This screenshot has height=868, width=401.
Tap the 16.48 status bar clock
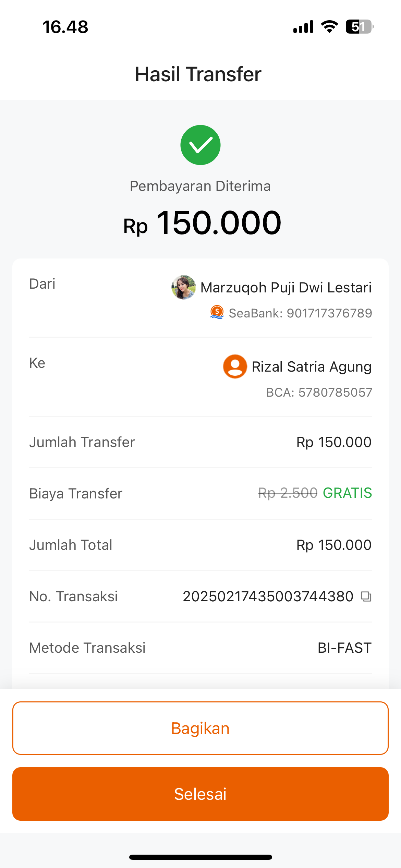65,27
